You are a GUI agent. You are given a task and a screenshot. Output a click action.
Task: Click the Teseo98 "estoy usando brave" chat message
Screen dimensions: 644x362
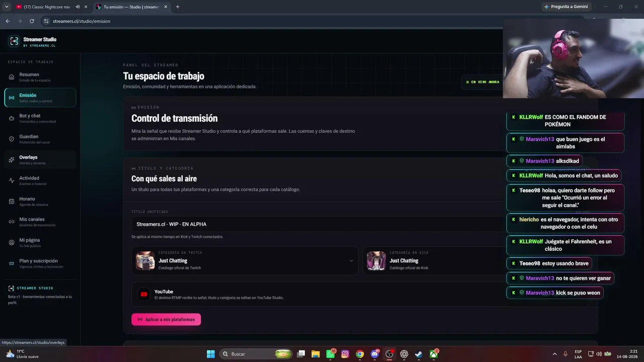[549, 263]
